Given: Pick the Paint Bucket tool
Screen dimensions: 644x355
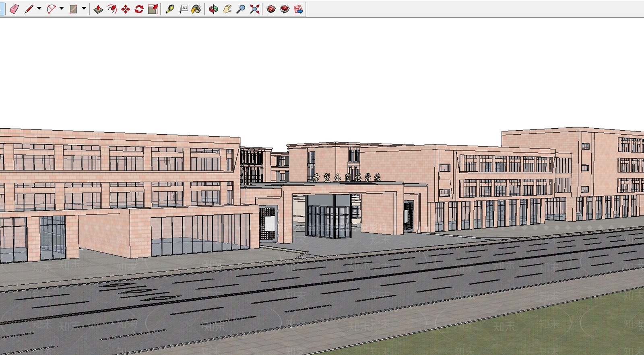Looking at the screenshot, I should click(x=196, y=9).
